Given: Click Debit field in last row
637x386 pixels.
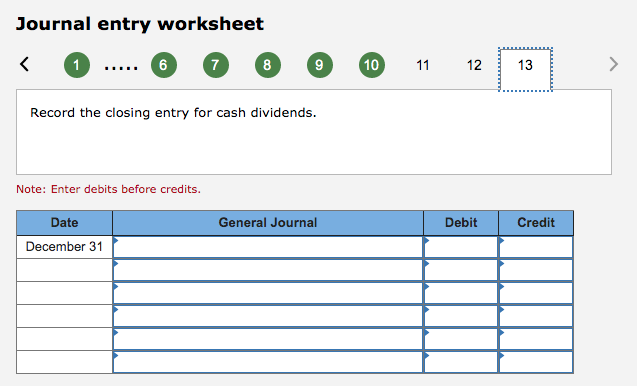Looking at the screenshot, I should tap(461, 362).
